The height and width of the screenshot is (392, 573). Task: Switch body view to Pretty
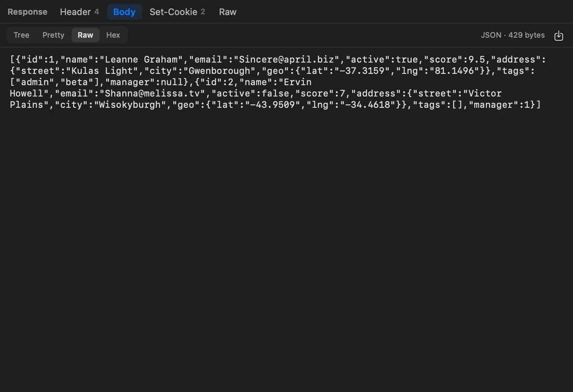pyautogui.click(x=54, y=35)
